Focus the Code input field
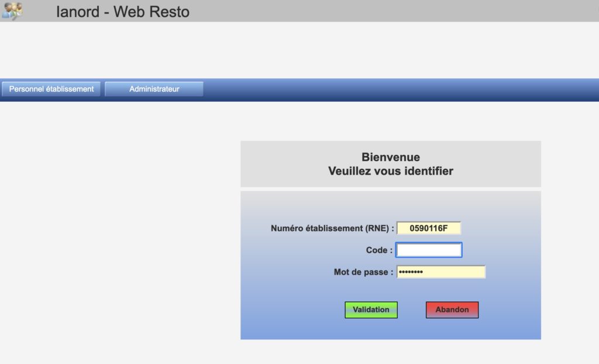Viewport: 599px width, 364px height. [x=429, y=250]
